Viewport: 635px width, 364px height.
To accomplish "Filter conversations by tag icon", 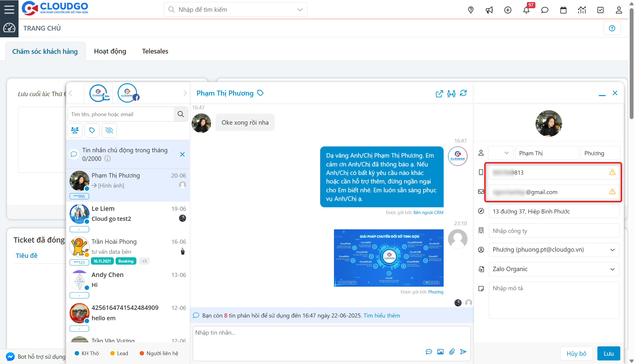I will (x=92, y=130).
